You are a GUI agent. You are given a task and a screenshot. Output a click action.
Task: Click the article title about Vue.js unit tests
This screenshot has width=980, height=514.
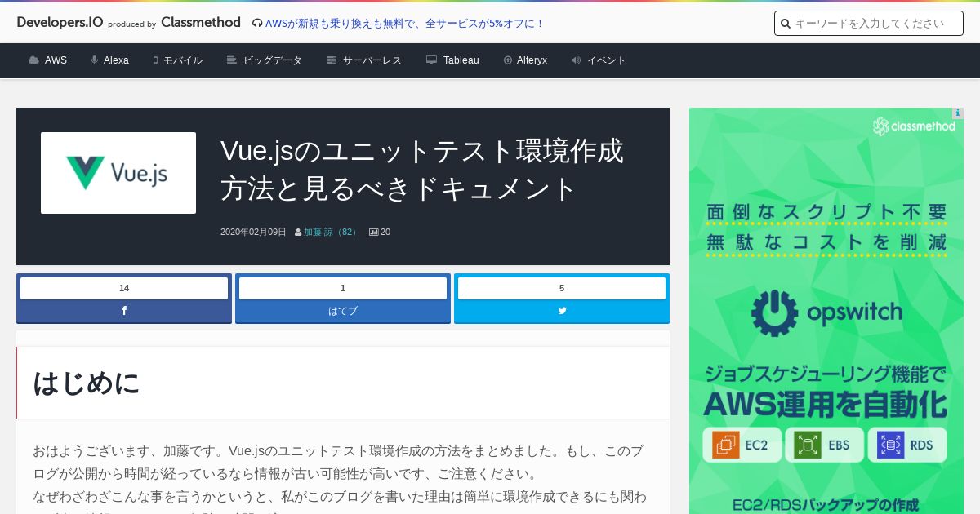coord(422,169)
